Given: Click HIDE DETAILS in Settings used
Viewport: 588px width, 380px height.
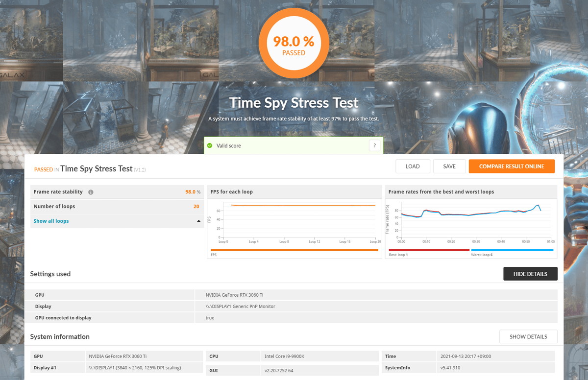Looking at the screenshot, I should pyautogui.click(x=530, y=274).
